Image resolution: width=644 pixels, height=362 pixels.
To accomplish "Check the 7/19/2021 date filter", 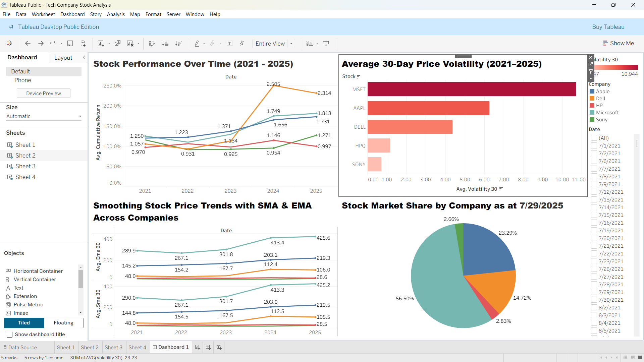I will (594, 230).
